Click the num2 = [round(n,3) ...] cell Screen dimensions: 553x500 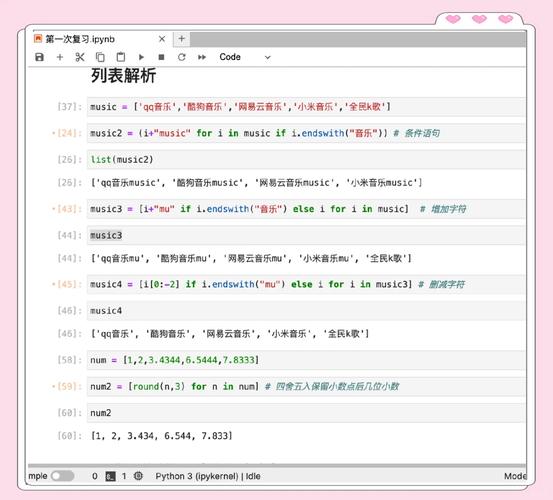(306, 386)
